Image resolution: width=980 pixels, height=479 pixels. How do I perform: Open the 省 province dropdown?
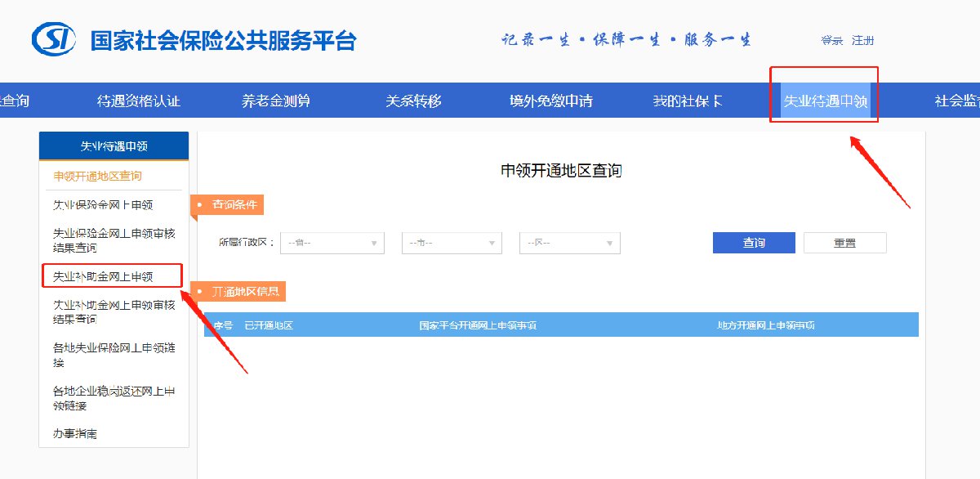[x=332, y=243]
